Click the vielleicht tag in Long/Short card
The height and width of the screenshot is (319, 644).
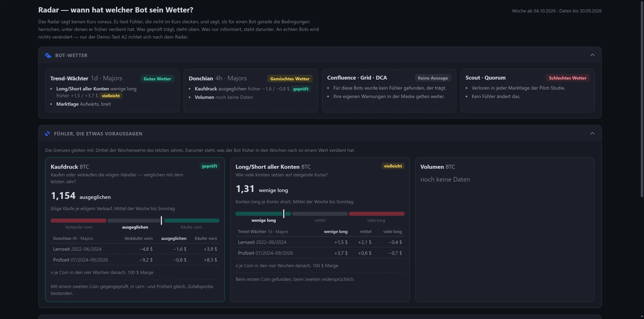tap(393, 166)
